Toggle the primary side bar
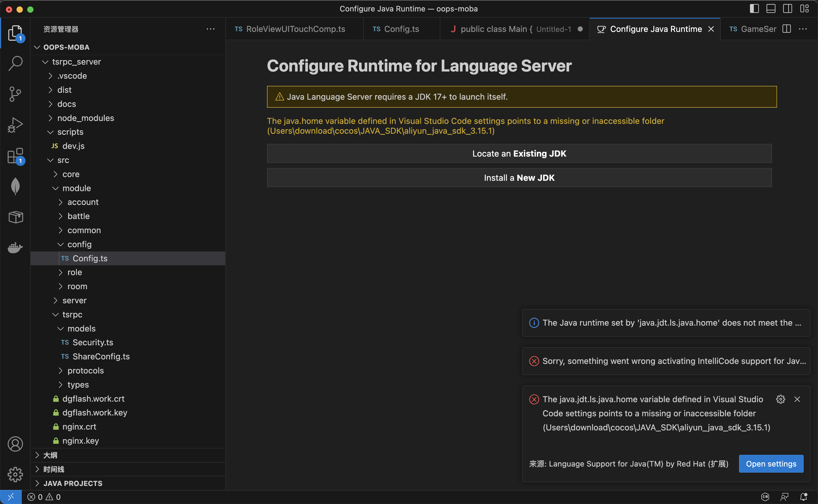The width and height of the screenshot is (818, 504). (x=754, y=9)
